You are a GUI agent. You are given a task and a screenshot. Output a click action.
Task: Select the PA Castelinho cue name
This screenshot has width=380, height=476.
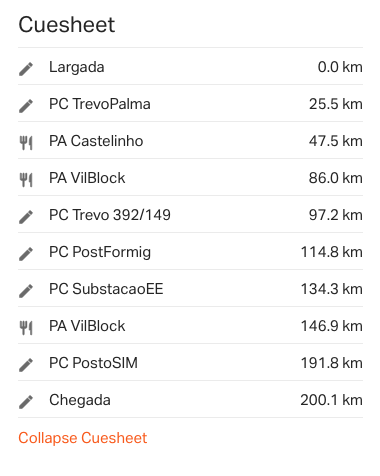coord(96,141)
